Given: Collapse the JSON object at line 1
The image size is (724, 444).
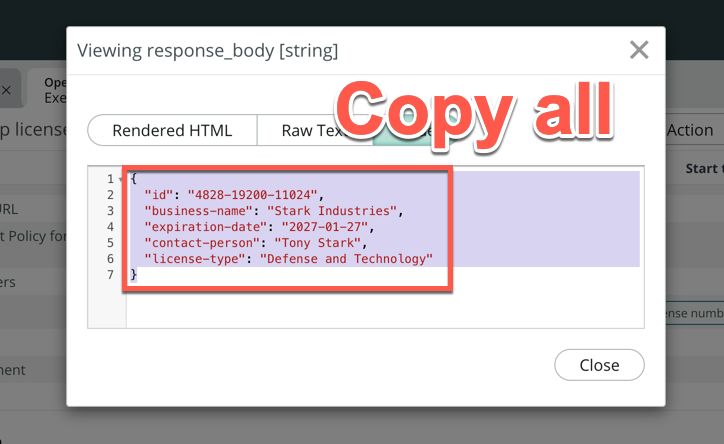Looking at the screenshot, I should 121,179.
